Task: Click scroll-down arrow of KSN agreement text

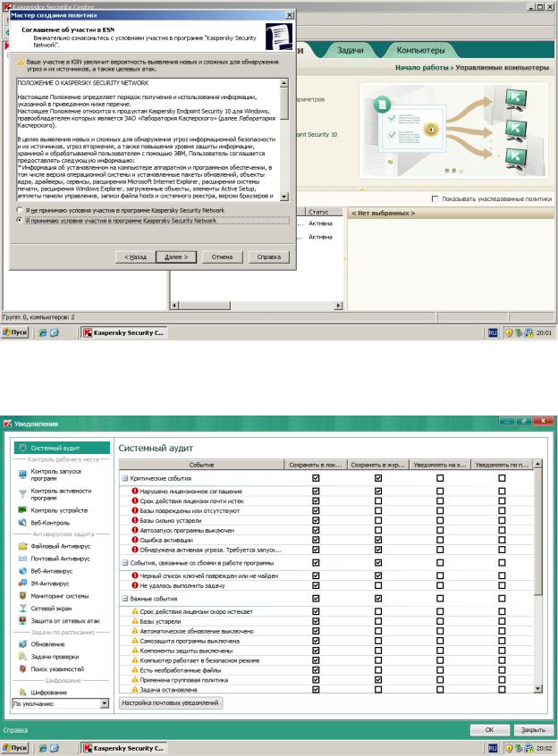Action: tap(284, 197)
